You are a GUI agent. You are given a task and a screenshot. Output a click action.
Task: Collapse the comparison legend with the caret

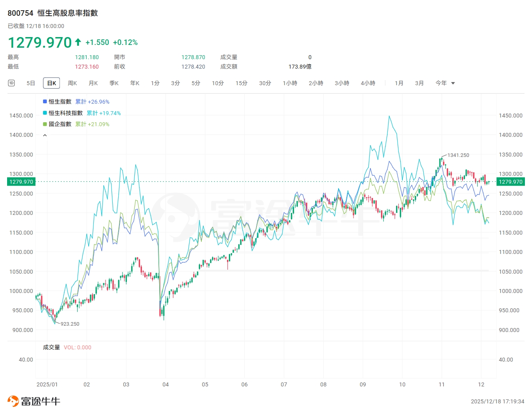[x=45, y=135]
